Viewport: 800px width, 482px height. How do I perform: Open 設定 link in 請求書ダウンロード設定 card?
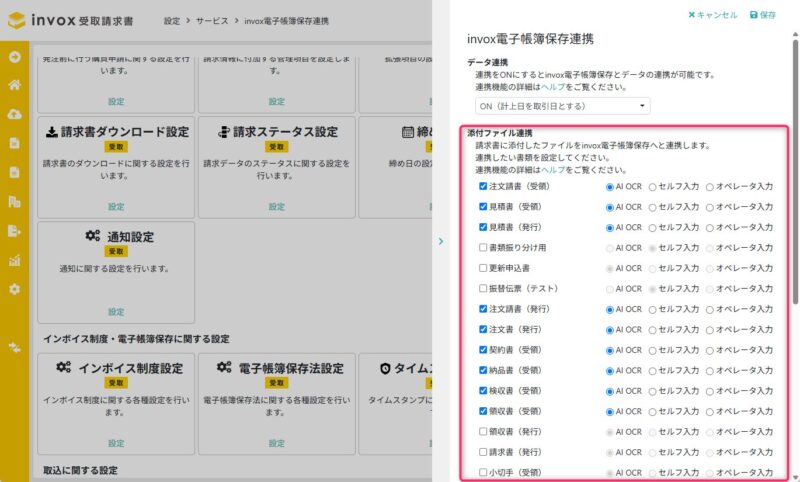tap(116, 207)
